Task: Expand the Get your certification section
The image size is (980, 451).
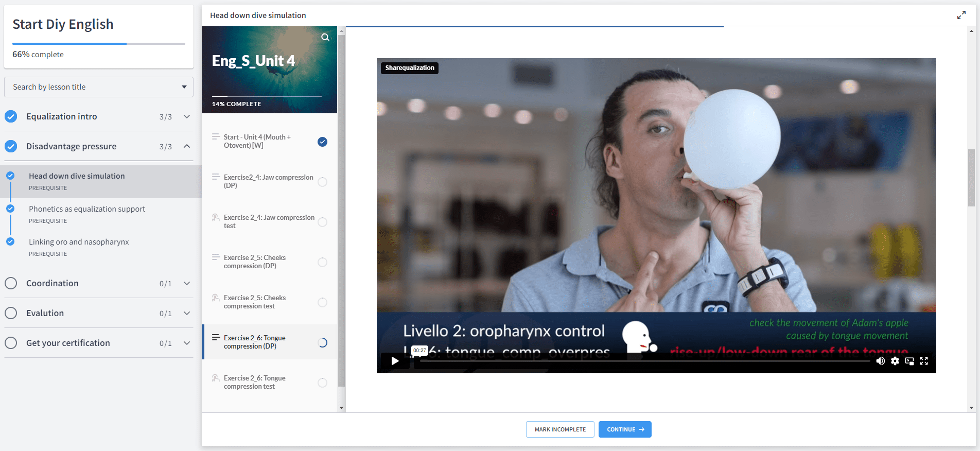Action: pyautogui.click(x=187, y=343)
